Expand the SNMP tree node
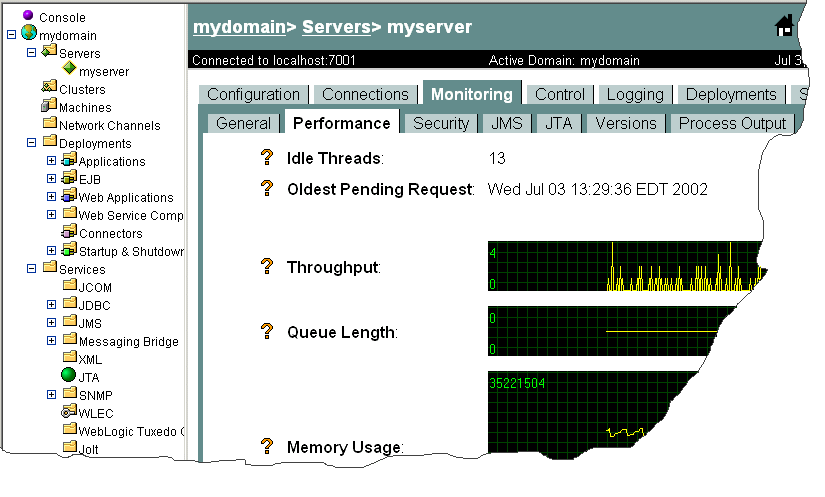 pyautogui.click(x=51, y=394)
